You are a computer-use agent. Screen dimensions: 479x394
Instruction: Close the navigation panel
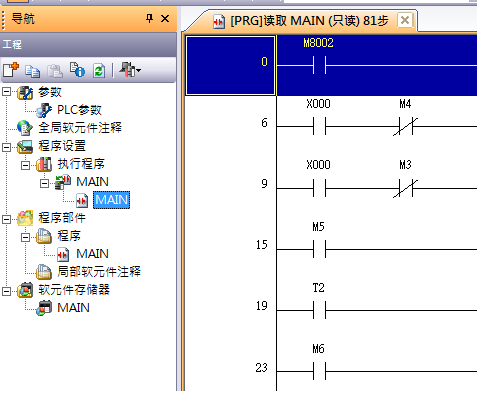click(x=165, y=18)
